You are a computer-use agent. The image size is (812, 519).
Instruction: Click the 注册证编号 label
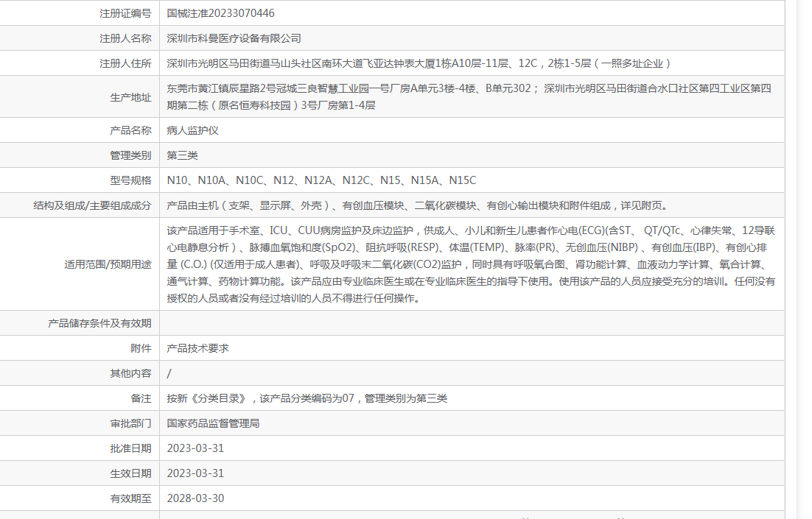click(125, 13)
